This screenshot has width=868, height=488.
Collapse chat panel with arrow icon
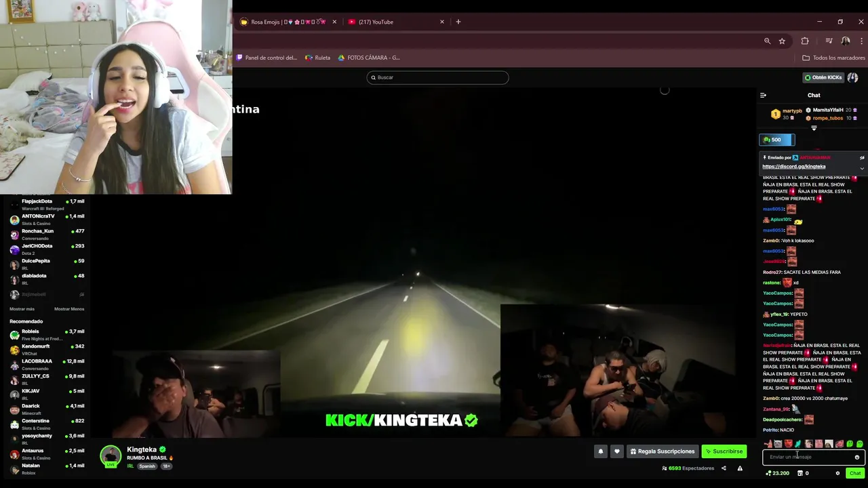[763, 96]
